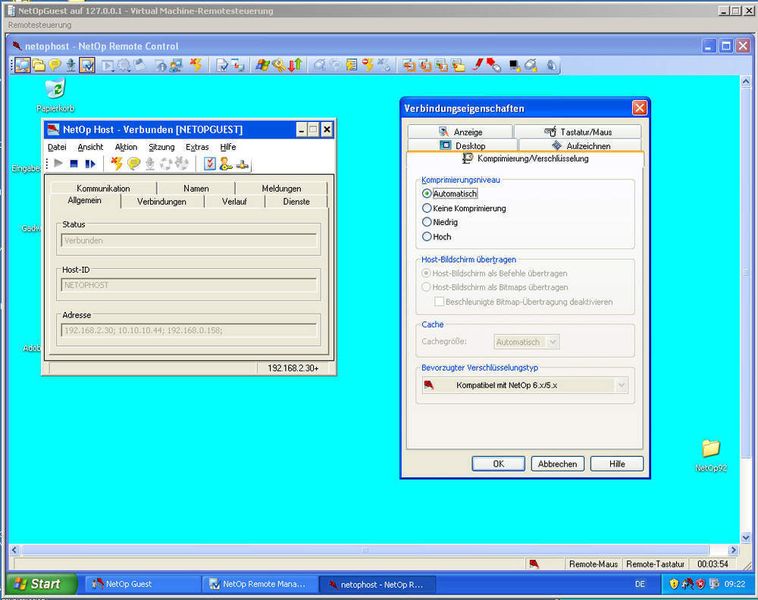Image resolution: width=758 pixels, height=600 pixels.
Task: Switch to Verbindungen tab in NetOp Host
Action: [161, 202]
